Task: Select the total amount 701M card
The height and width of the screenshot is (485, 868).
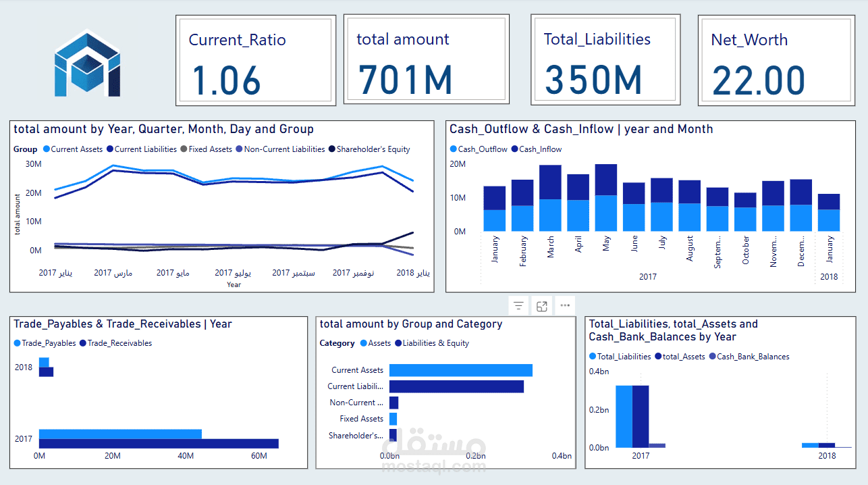Action: click(425, 59)
